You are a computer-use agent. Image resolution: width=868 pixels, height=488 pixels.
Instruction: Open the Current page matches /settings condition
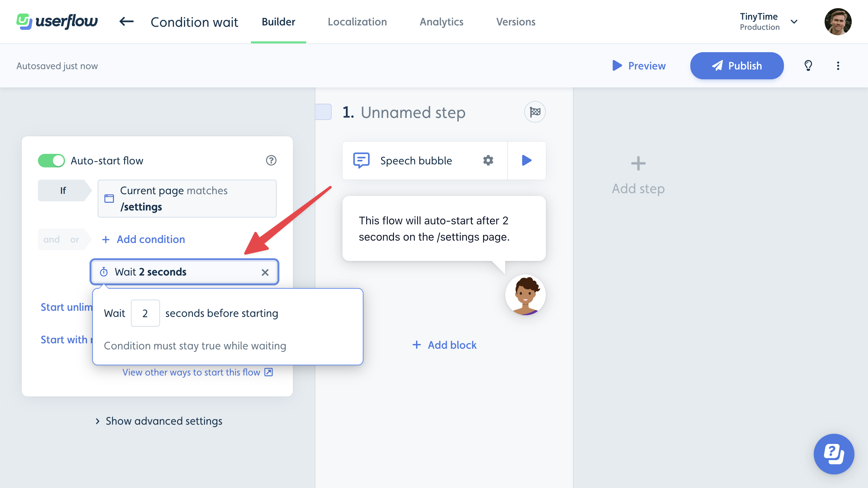coord(187,199)
